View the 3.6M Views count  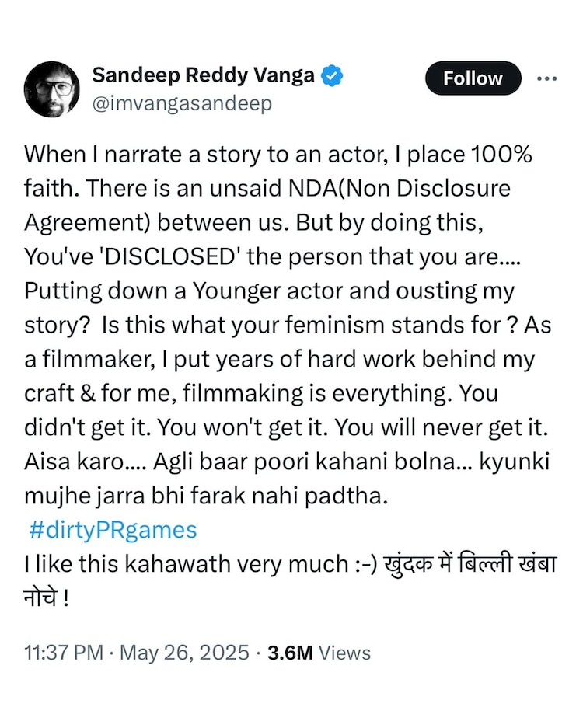click(x=319, y=653)
